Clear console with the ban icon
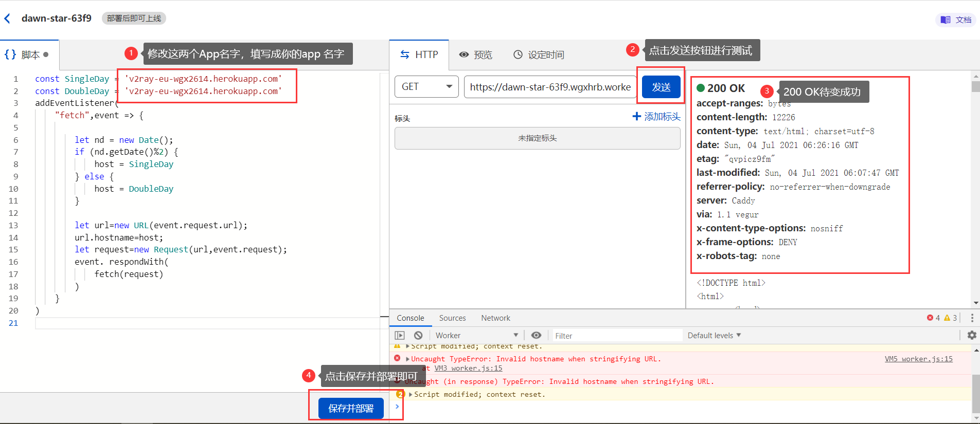Viewport: 980px width, 424px height. (x=418, y=335)
